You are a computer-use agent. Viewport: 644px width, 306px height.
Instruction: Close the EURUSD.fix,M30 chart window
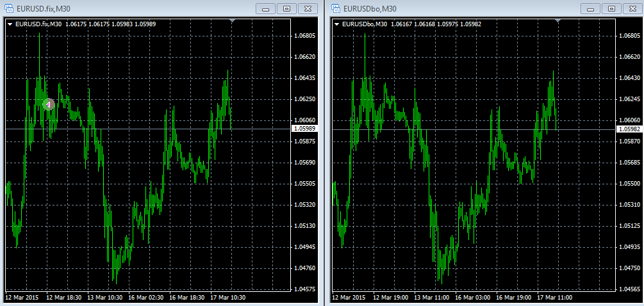pos(308,8)
